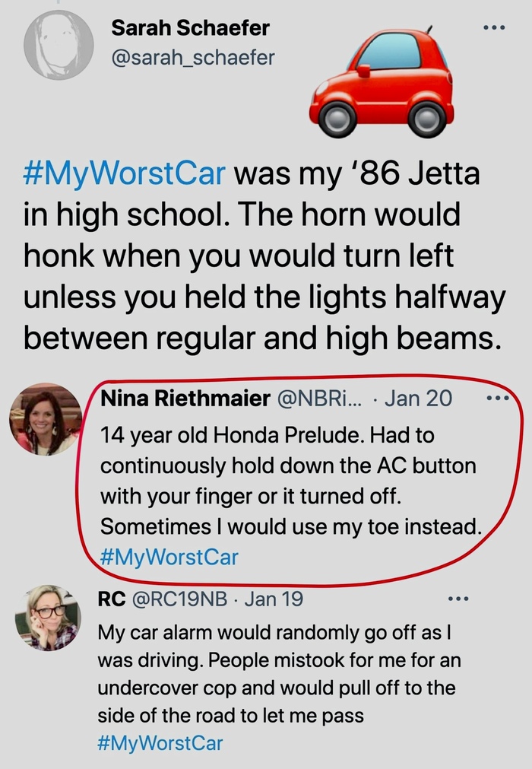
Task: Visit the @sarah_schaefer handle
Action: pyautogui.click(x=193, y=57)
